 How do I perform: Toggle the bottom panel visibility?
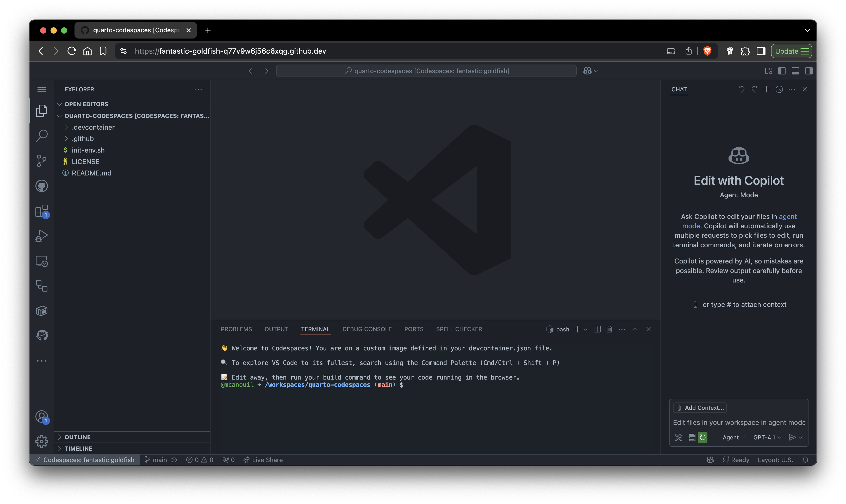click(x=795, y=71)
